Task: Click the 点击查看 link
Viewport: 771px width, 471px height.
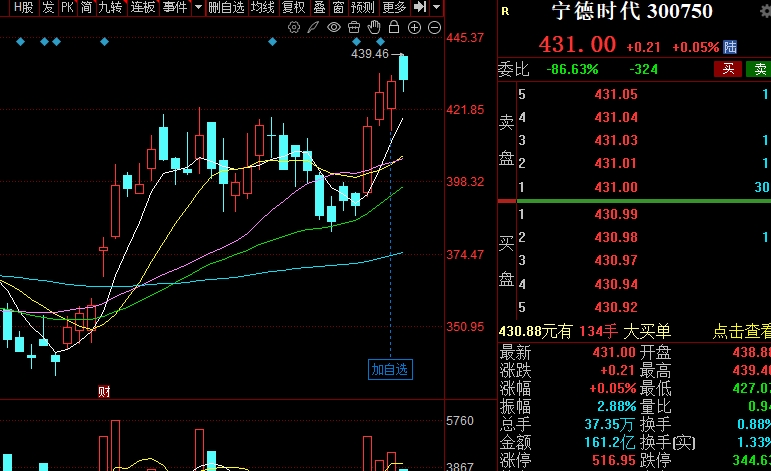Action: 741,331
